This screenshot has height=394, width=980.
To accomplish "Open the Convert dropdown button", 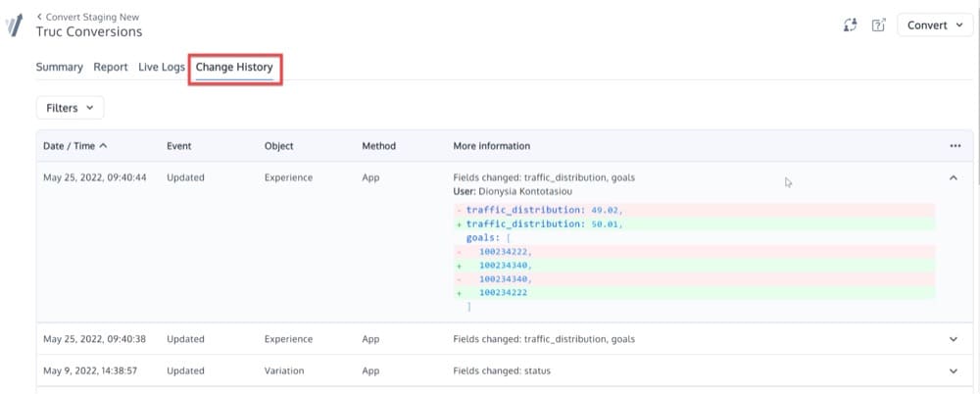I will [935, 25].
